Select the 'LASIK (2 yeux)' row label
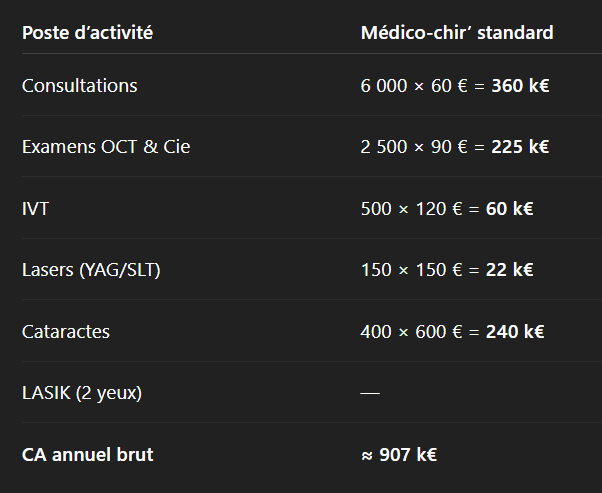Image resolution: width=602 pixels, height=493 pixels. (x=82, y=393)
